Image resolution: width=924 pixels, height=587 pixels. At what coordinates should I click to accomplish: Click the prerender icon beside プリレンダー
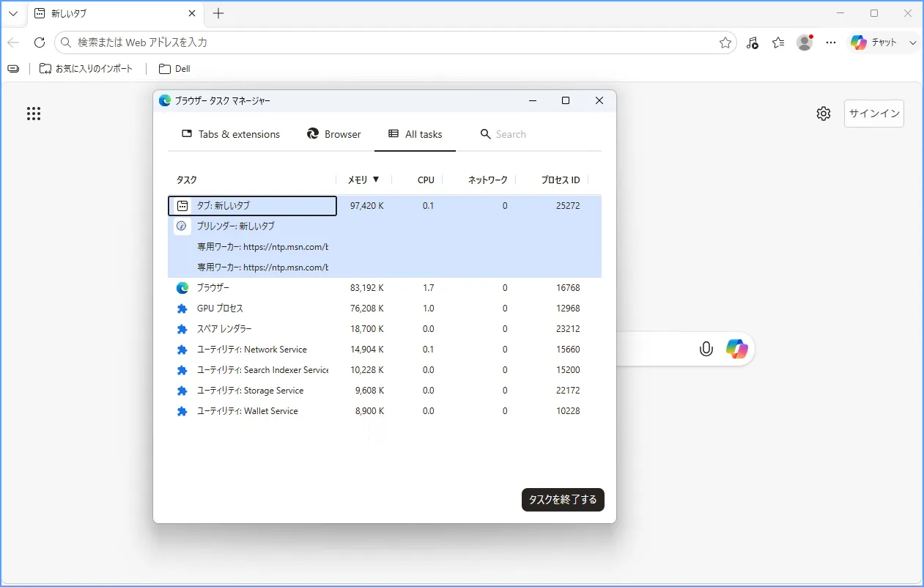182,226
